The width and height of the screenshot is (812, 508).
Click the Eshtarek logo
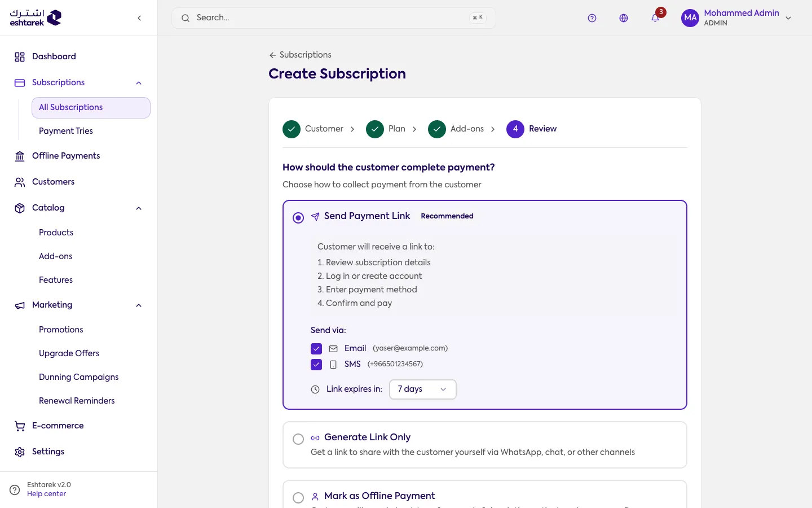(36, 17)
